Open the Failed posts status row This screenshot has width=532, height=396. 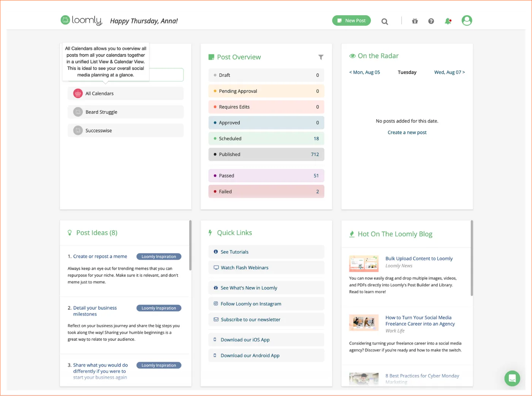(266, 191)
